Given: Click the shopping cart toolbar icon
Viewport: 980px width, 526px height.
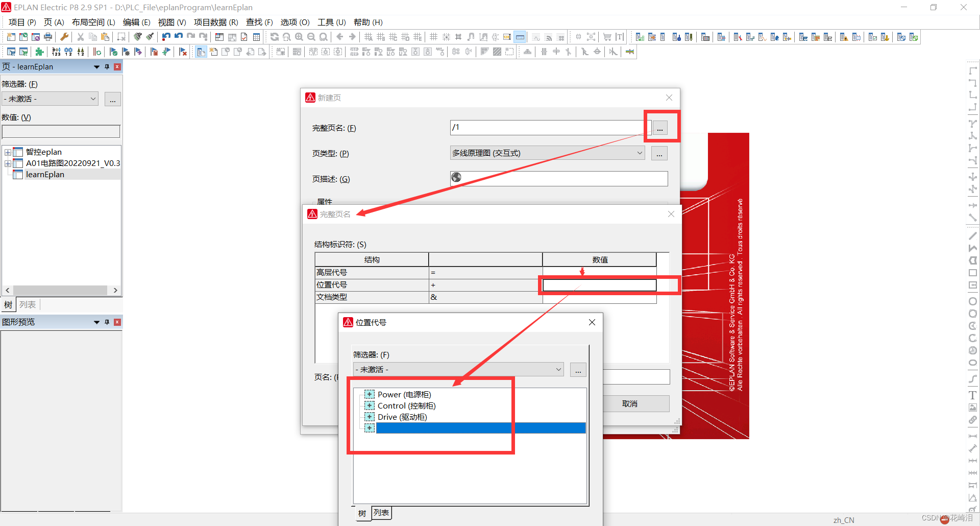Looking at the screenshot, I should 607,37.
